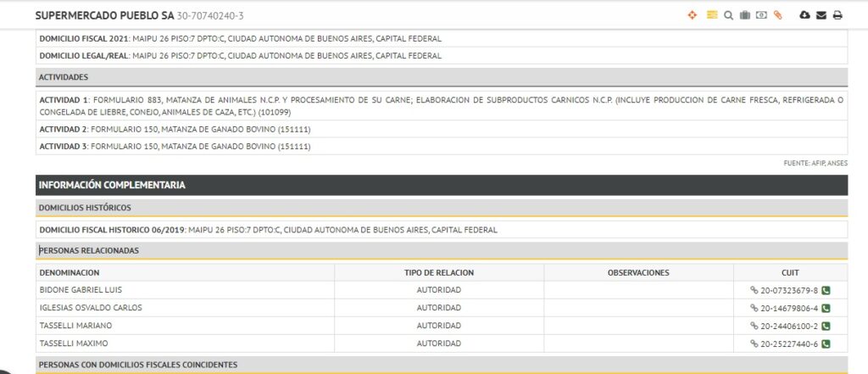Click the PERSONAS RELACIONADAS section header
The image size is (868, 374).
point(442,250)
